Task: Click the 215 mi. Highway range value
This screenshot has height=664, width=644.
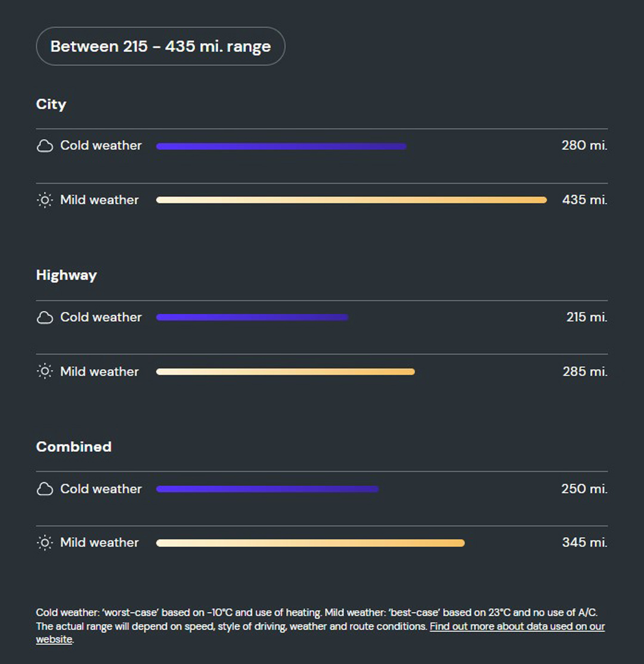Action: tap(587, 318)
